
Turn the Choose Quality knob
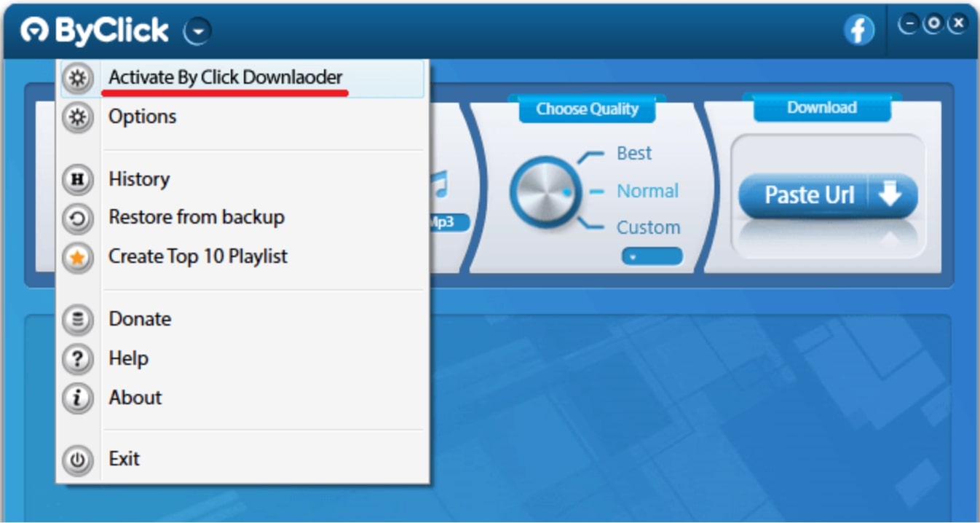(x=545, y=192)
